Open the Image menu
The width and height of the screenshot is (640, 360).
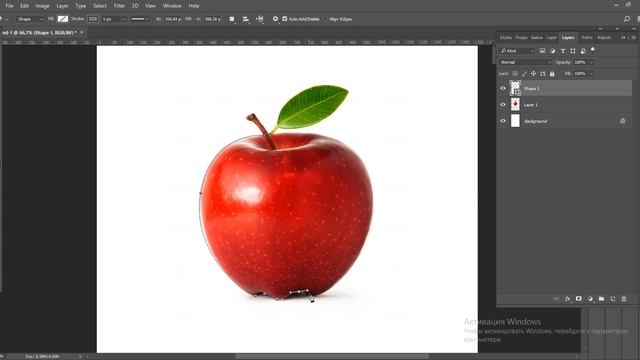(42, 6)
